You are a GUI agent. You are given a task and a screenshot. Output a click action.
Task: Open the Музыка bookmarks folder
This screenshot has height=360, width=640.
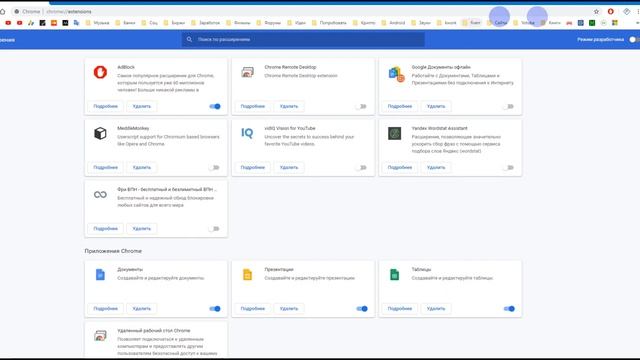[x=98, y=23]
